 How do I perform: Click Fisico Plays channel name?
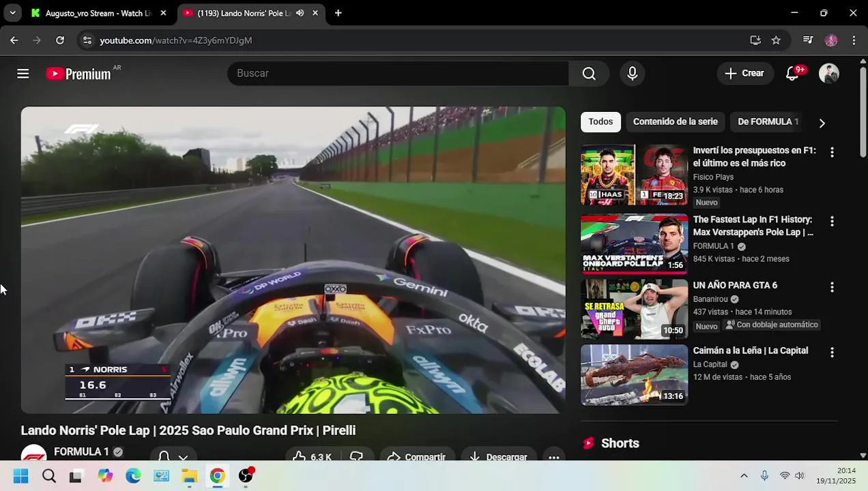713,177
